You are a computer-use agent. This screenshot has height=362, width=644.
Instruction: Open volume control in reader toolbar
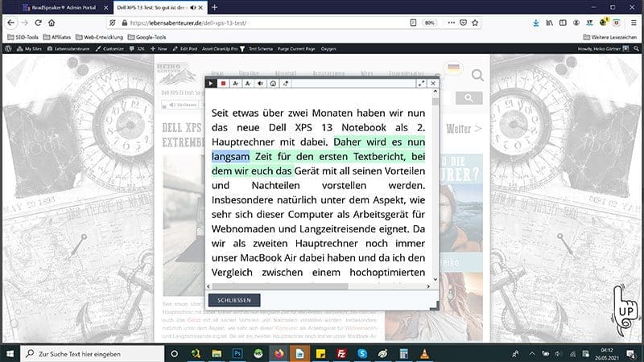(260, 84)
